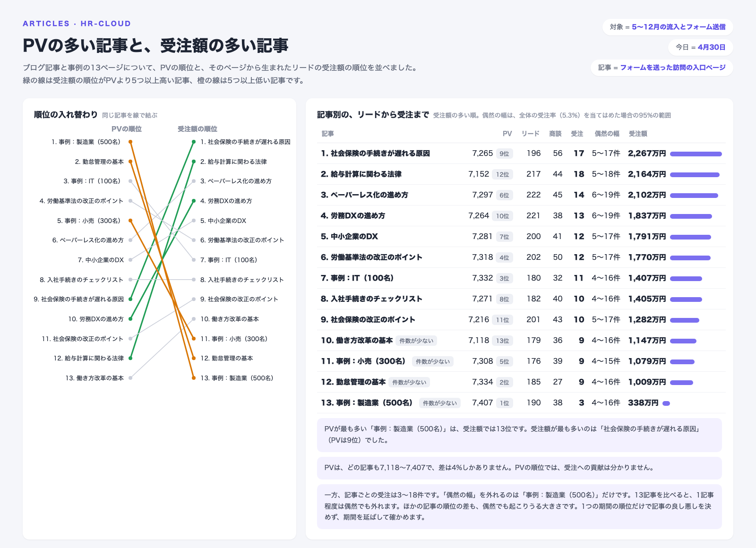The width and height of the screenshot is (756, 548).
Task: Click the 今日 = 4月30日 pill
Action: pos(700,47)
